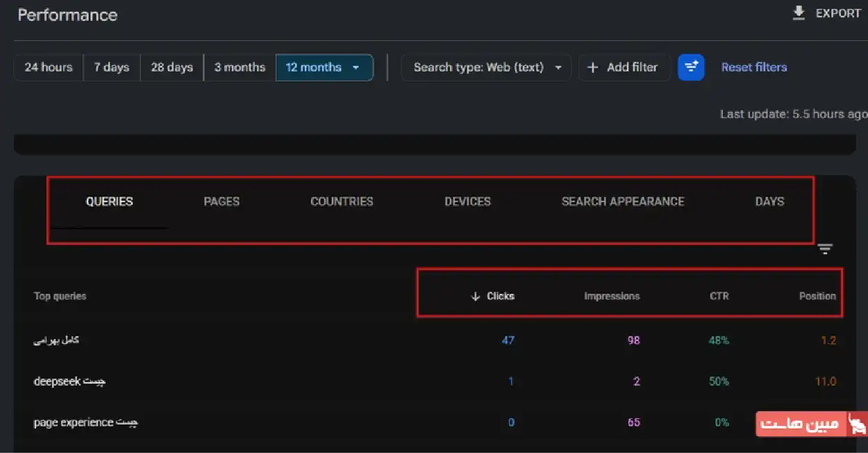Image resolution: width=868 pixels, height=453 pixels.
Task: Switch to the Search Appearance tab
Action: click(x=623, y=201)
